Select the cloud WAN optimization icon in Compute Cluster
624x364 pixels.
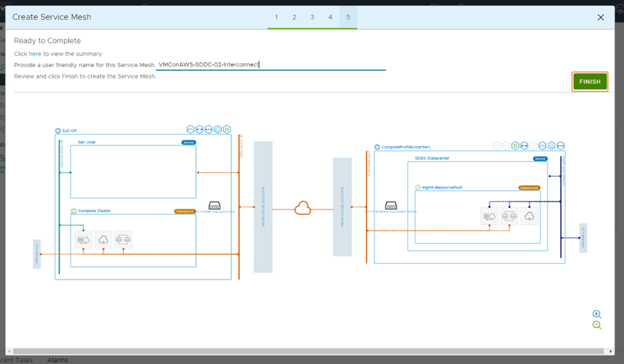pos(103,239)
